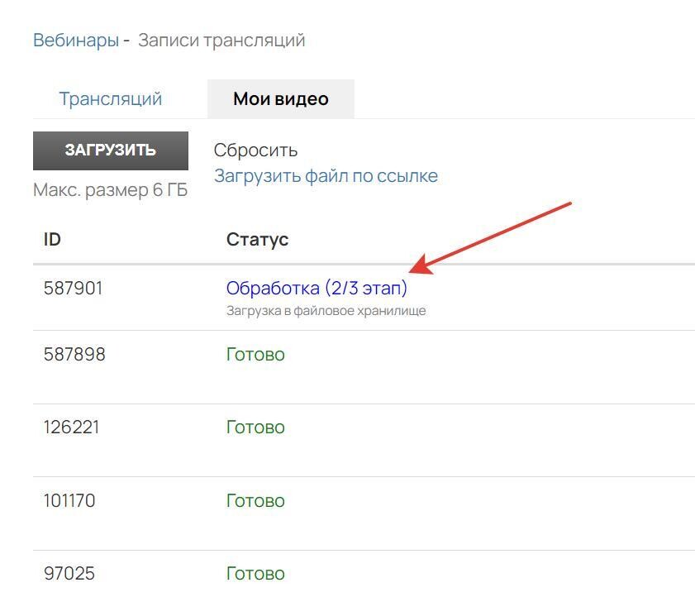
Task: Select the row ID 587901
Action: 73,289
